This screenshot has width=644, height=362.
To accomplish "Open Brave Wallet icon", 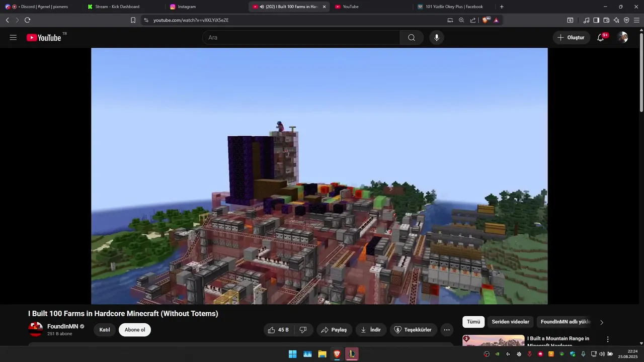I will click(x=606, y=20).
